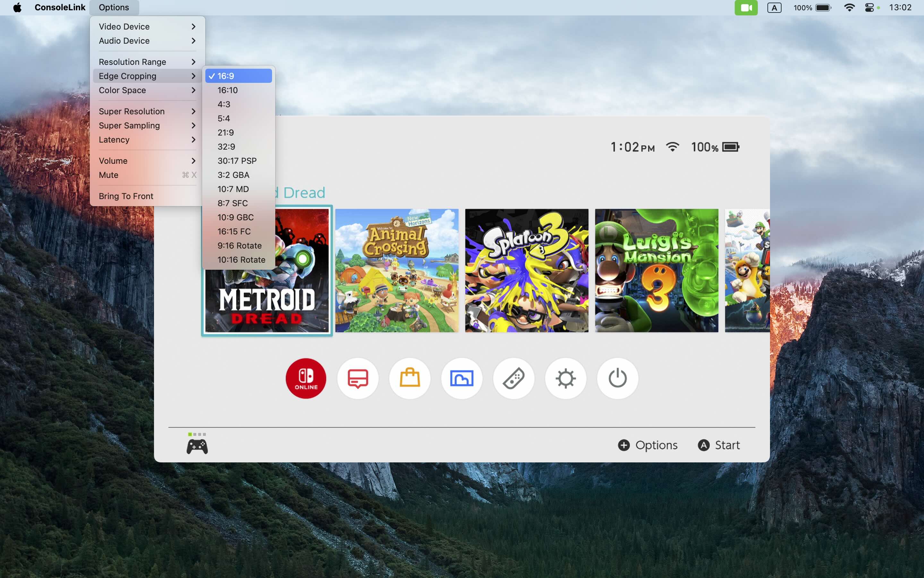Open the Sleep Mode power icon

coord(617,378)
